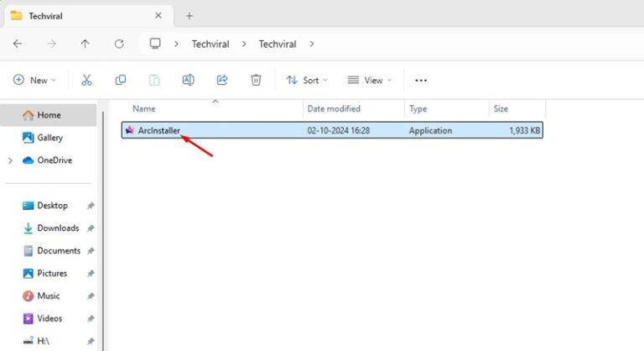Expand chevron after last Techviral breadcrumb

pyautogui.click(x=312, y=44)
